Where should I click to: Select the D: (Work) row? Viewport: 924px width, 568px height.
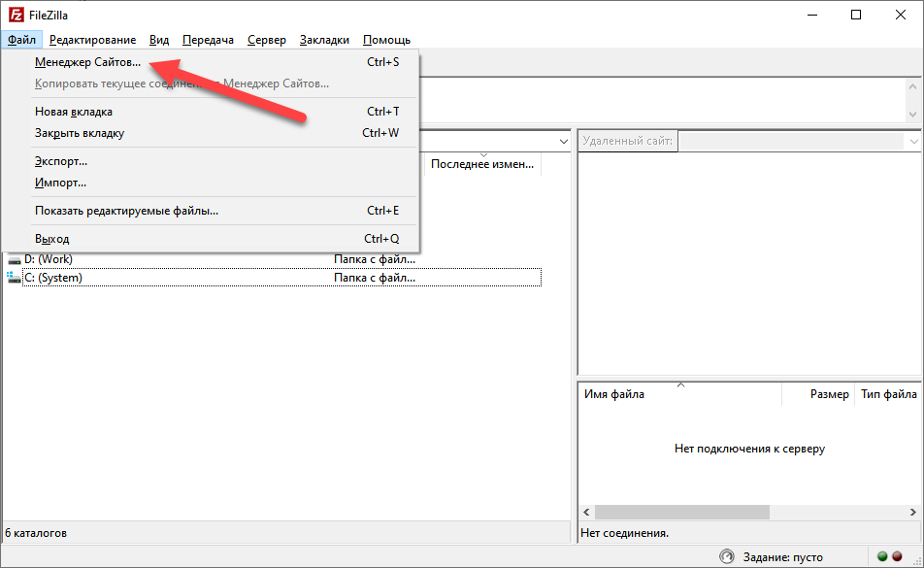274,259
